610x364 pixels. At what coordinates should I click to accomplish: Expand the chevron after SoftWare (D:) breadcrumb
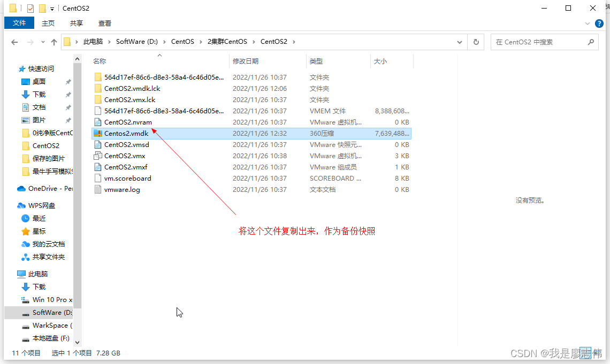(165, 42)
